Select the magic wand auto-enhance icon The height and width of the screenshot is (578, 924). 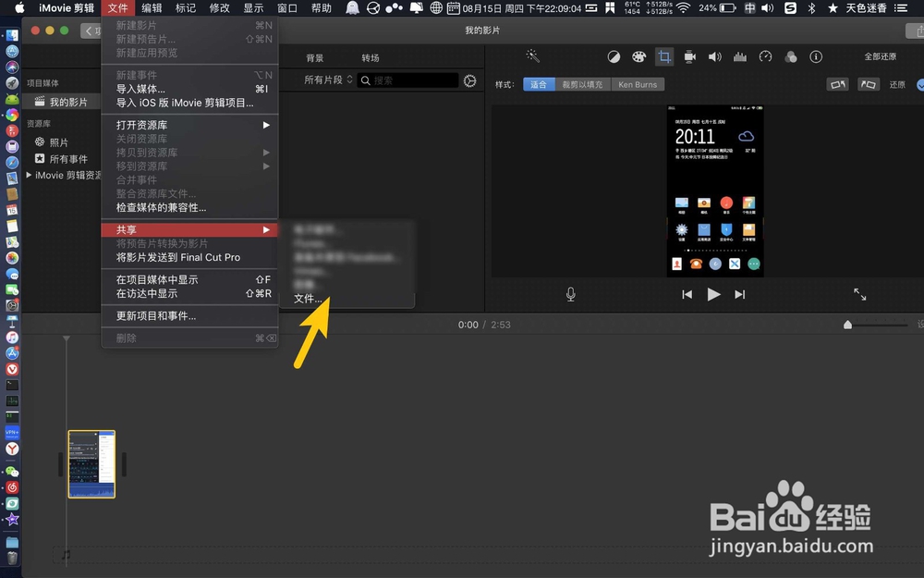click(x=533, y=56)
